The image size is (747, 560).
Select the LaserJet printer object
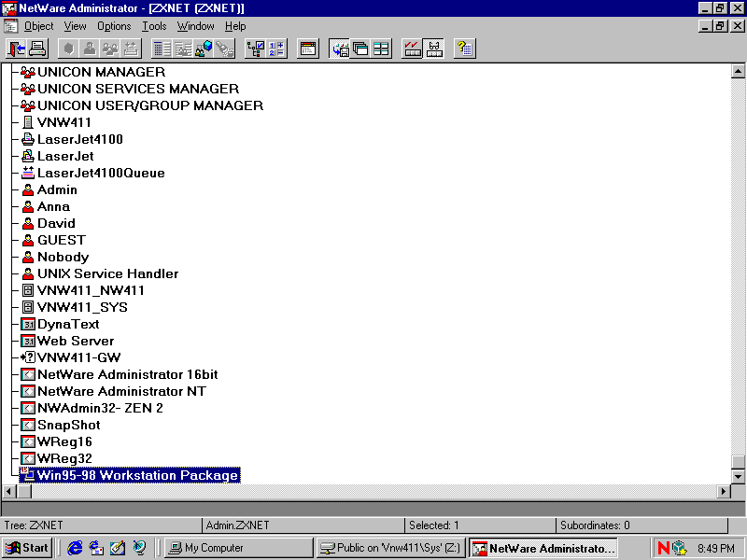(x=58, y=156)
